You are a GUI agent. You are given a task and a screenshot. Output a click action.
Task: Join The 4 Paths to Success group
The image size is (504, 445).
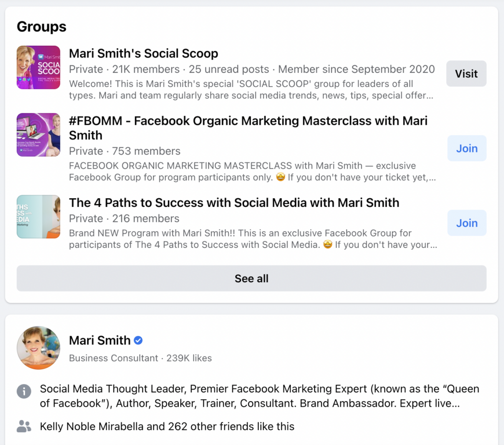[467, 223]
